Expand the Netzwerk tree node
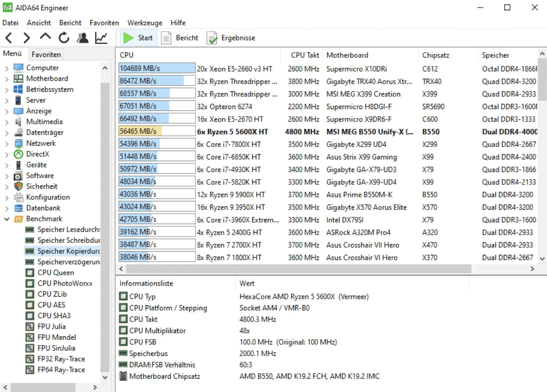Viewport: 547px width, 392px height. [7, 143]
